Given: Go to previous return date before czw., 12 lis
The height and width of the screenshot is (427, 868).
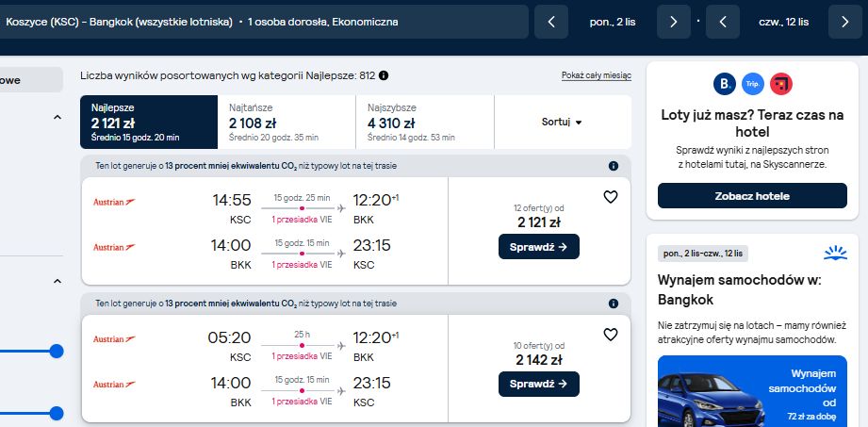Looking at the screenshot, I should click(723, 22).
